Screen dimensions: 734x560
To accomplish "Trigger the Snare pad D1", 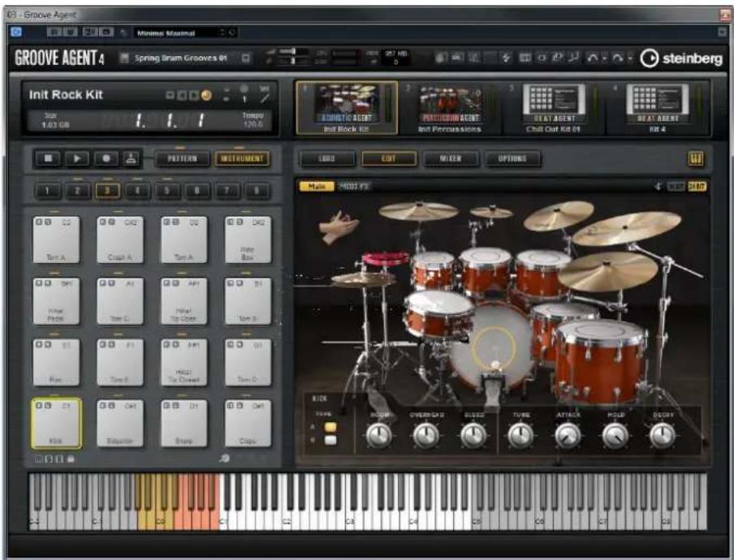I will [x=184, y=424].
